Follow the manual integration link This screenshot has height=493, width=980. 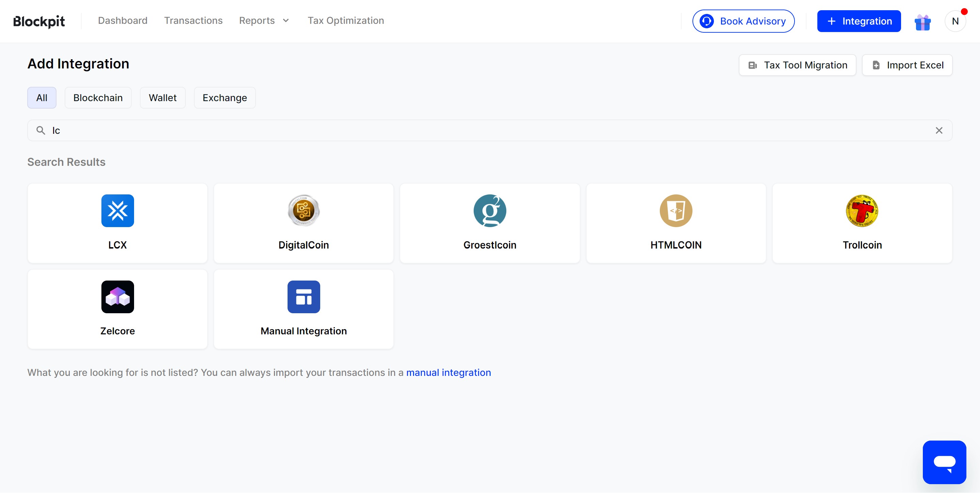tap(448, 372)
